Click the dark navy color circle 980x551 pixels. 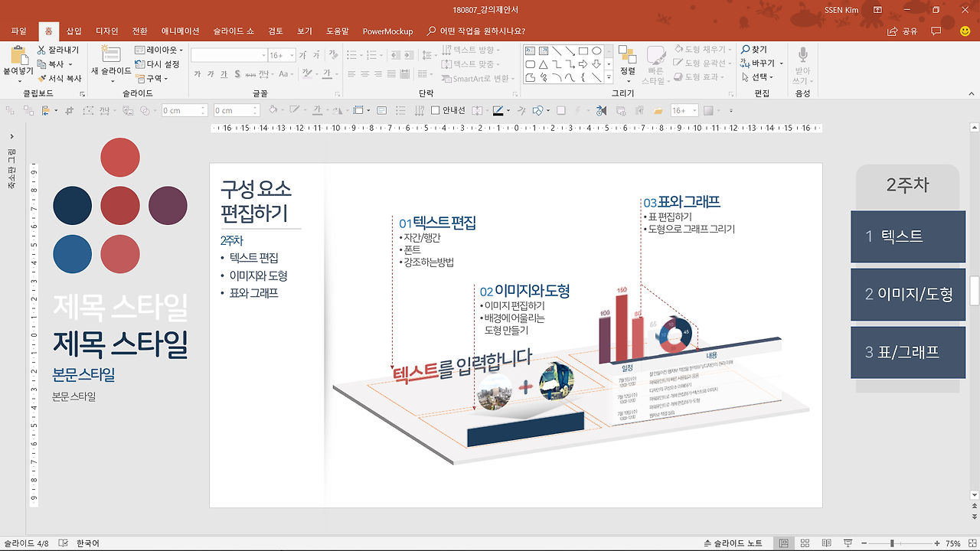pyautogui.click(x=73, y=206)
